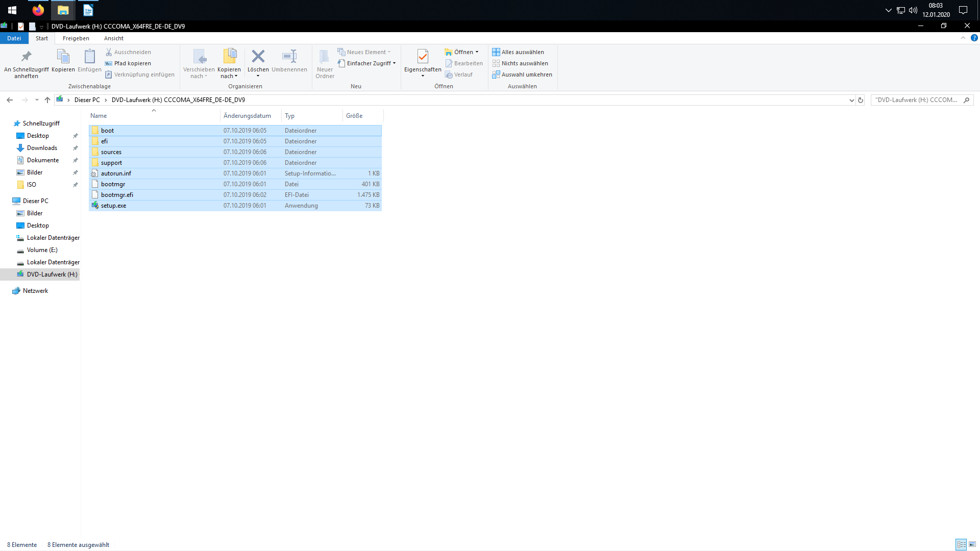Switch to the Start ribbon tab
This screenshot has width=980, height=551.
(x=42, y=38)
